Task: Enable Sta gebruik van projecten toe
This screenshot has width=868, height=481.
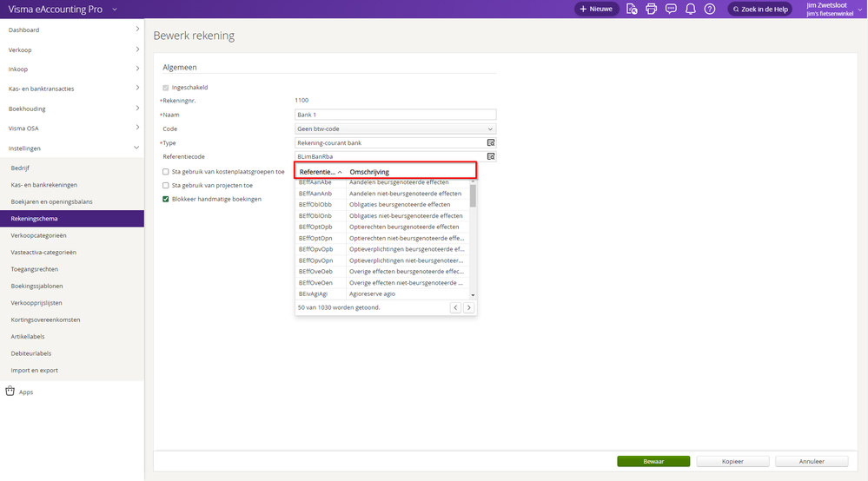Action: (165, 185)
